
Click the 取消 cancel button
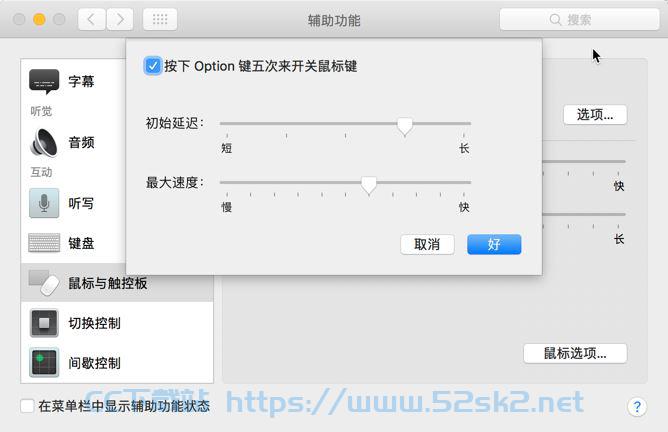tap(427, 244)
